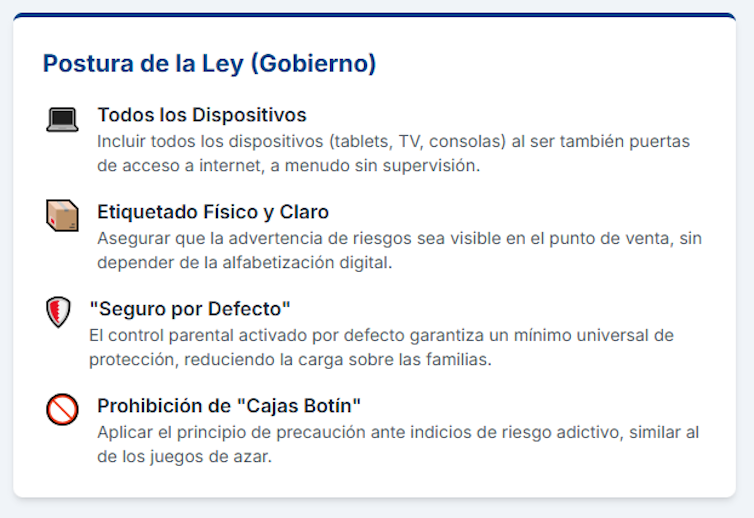Select the red shield icon

point(59,312)
